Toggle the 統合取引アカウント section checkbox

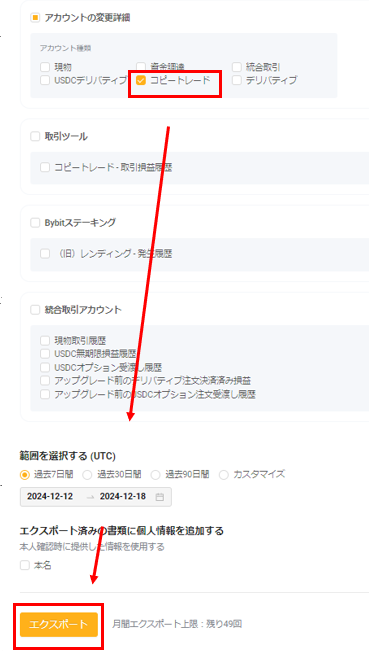click(x=35, y=310)
